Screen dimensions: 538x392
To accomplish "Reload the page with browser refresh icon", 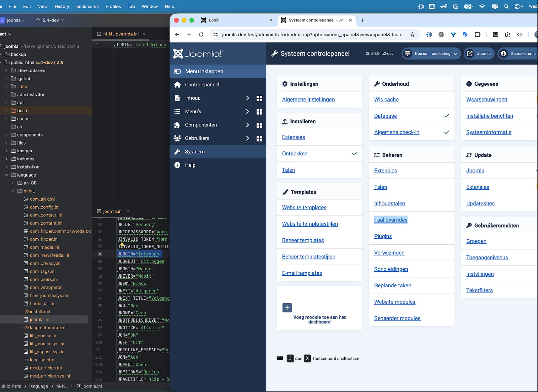I will (201, 34).
